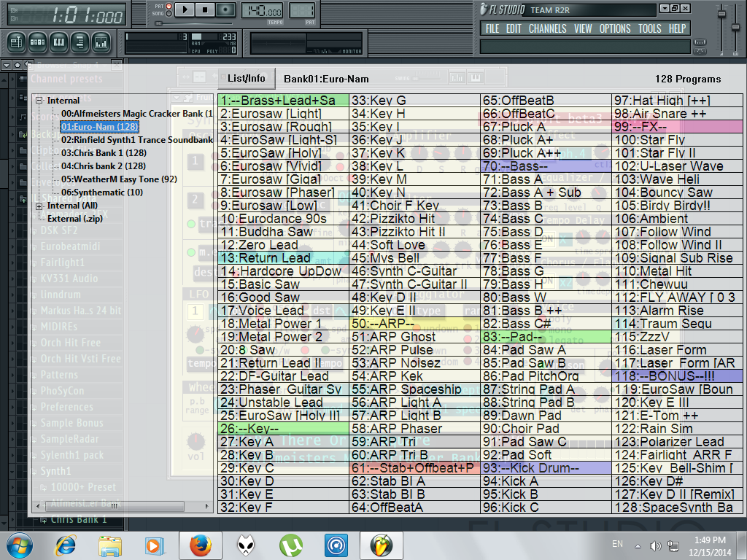
Task: Open the Windows Start button
Action: point(18,545)
